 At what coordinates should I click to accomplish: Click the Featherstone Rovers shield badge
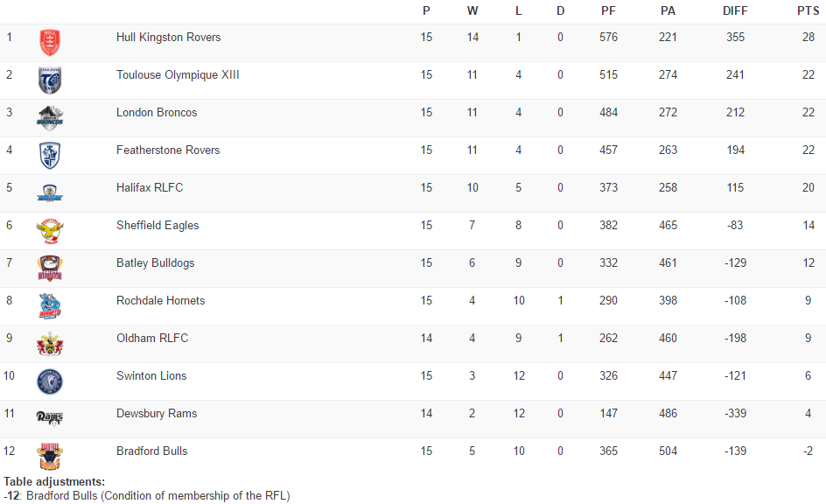(50, 155)
